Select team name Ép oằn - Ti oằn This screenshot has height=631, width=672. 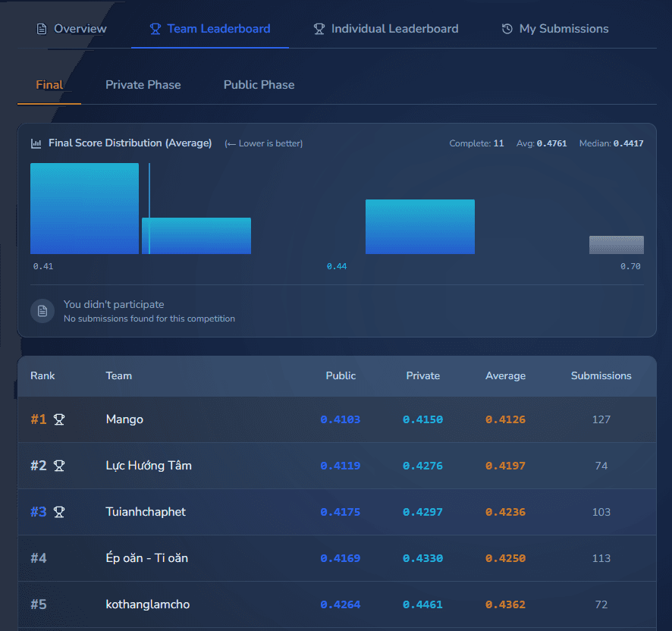(147, 558)
